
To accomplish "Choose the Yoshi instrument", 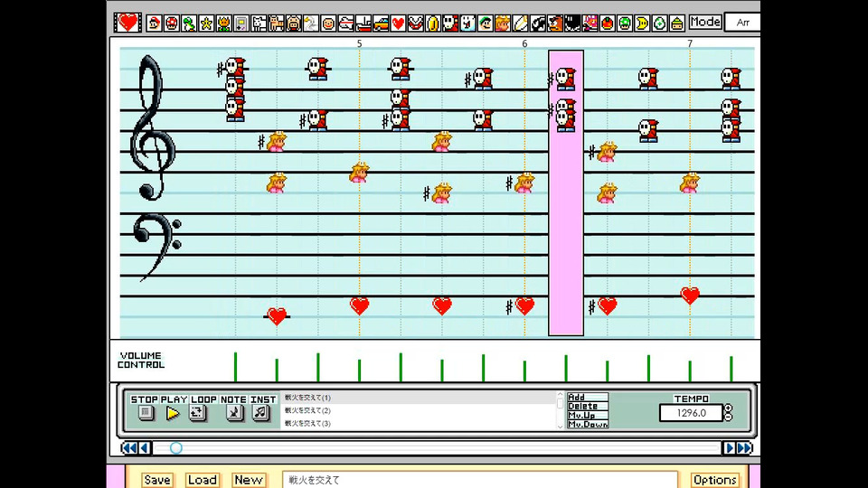I will point(189,23).
